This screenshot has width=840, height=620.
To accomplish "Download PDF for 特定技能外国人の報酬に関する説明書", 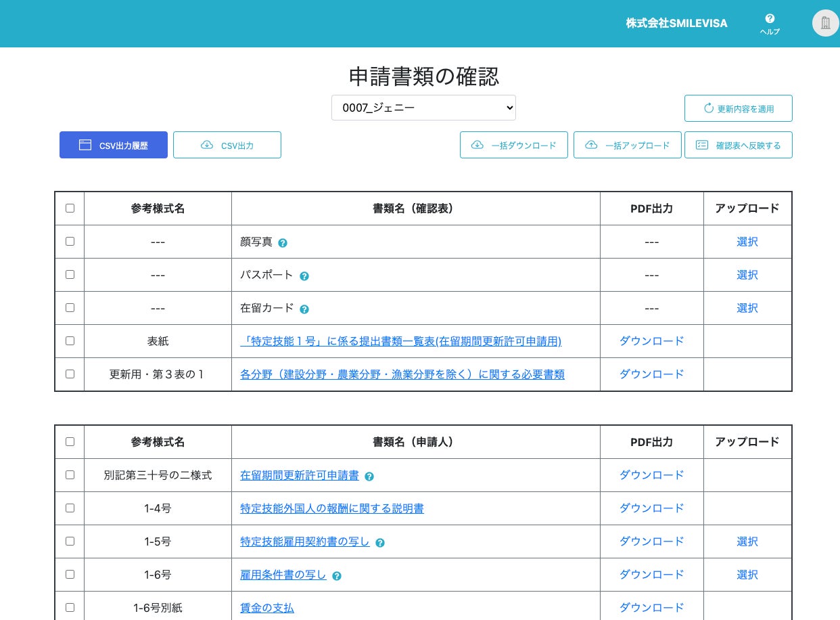I will (651, 508).
